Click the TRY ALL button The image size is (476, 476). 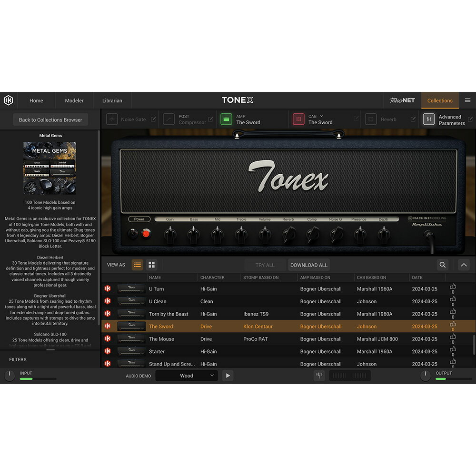tap(265, 265)
